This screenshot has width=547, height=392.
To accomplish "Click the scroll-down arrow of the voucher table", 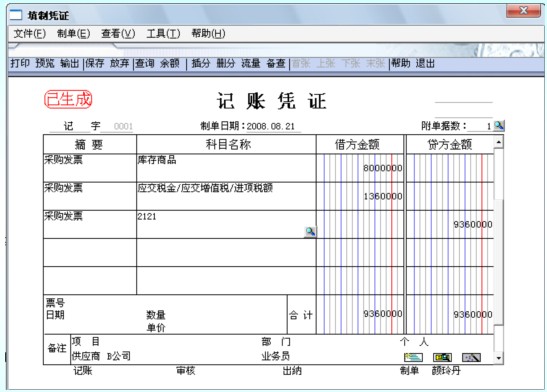I will [499, 358].
